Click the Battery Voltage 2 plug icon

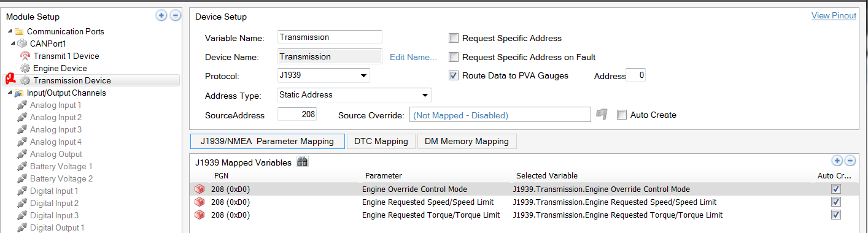tap(23, 178)
